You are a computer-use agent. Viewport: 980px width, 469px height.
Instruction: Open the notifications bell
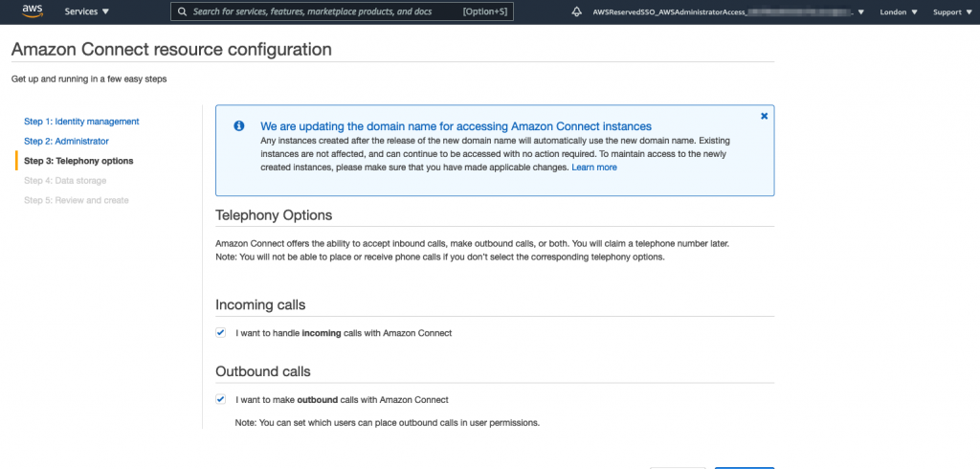tap(576, 12)
